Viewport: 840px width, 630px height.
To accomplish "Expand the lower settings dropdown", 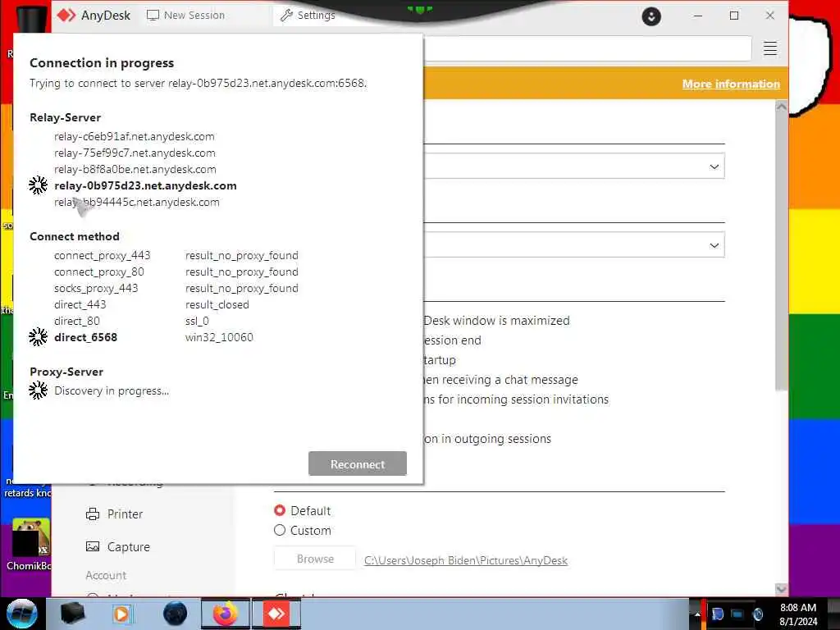I will [x=714, y=245].
